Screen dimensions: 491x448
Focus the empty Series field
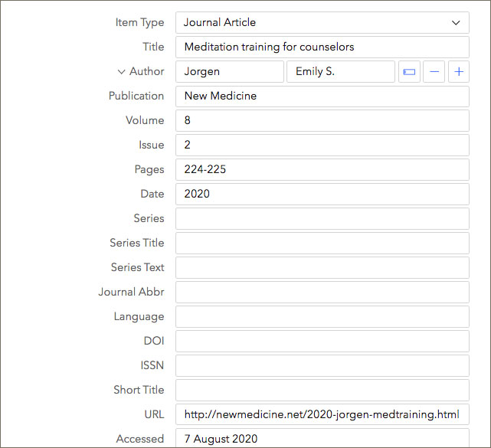[322, 218]
